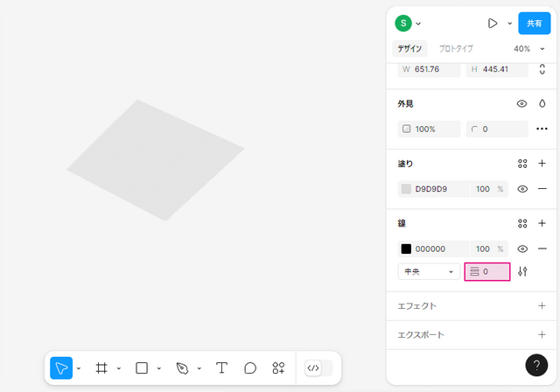Screen dimensions: 560x392
Task: Remove the 000000 stroke with minus
Action: (542, 248)
